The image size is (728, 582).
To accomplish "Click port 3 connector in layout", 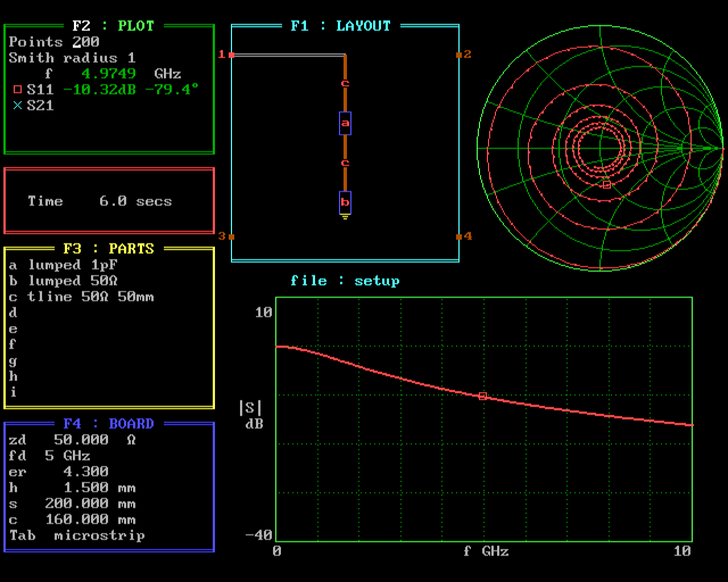I will [x=231, y=236].
